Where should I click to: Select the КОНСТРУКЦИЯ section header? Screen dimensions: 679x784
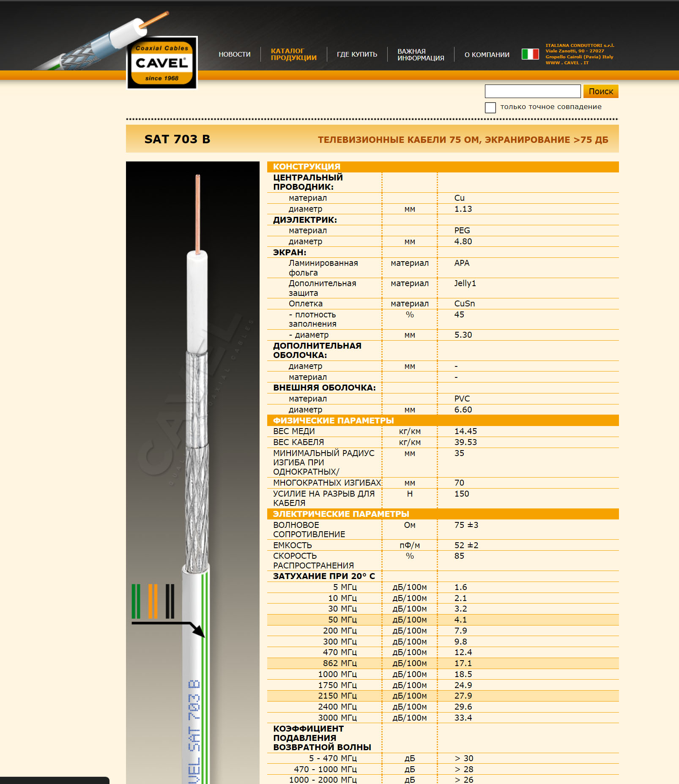pos(443,167)
